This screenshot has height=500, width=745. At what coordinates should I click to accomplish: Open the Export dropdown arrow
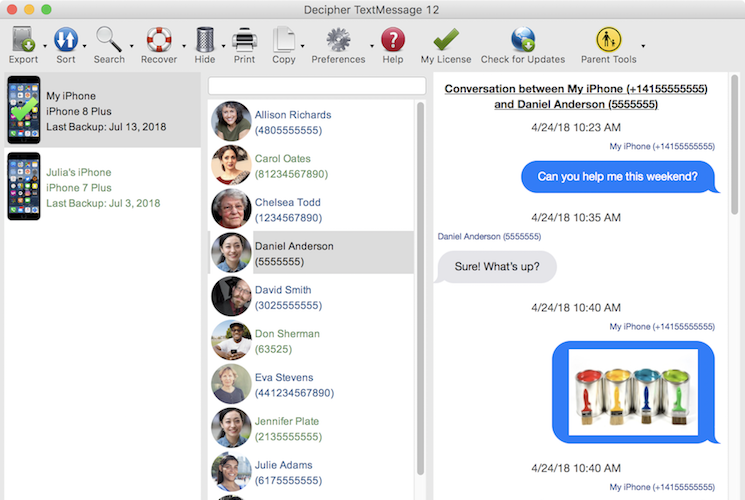42,46
